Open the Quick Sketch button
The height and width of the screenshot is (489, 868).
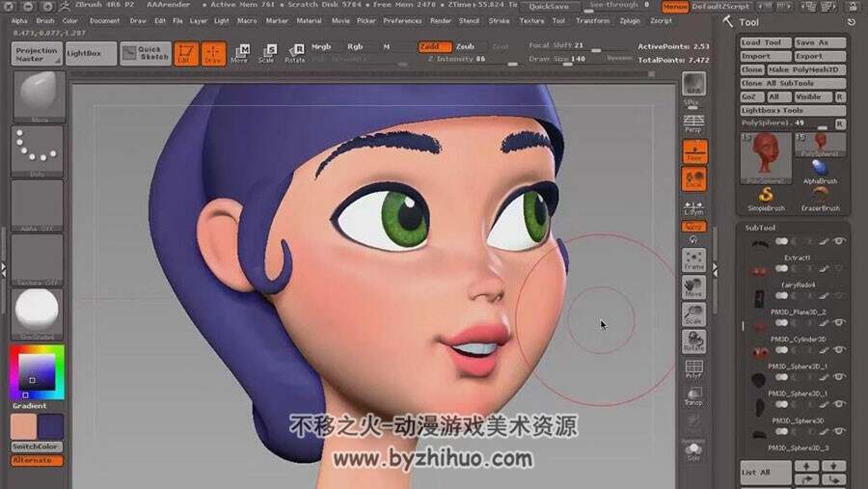coord(146,54)
